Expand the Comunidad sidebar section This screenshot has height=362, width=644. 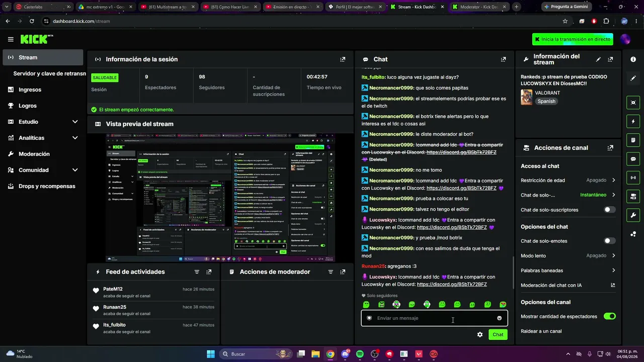tap(74, 170)
